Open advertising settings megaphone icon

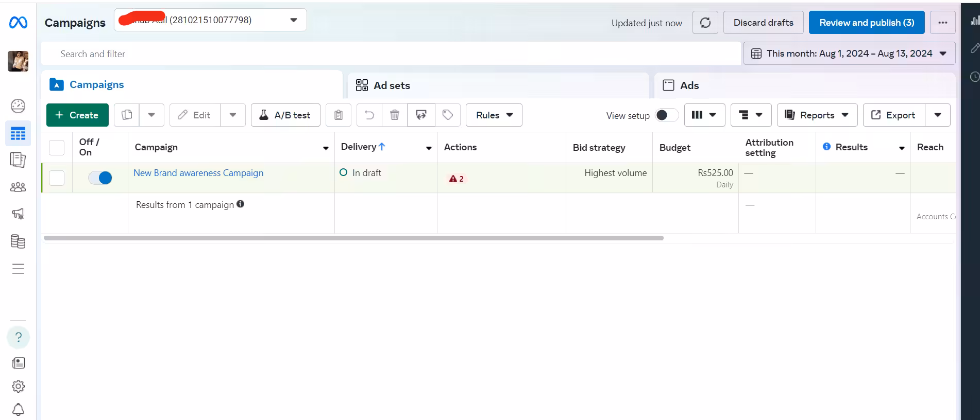[x=18, y=214]
